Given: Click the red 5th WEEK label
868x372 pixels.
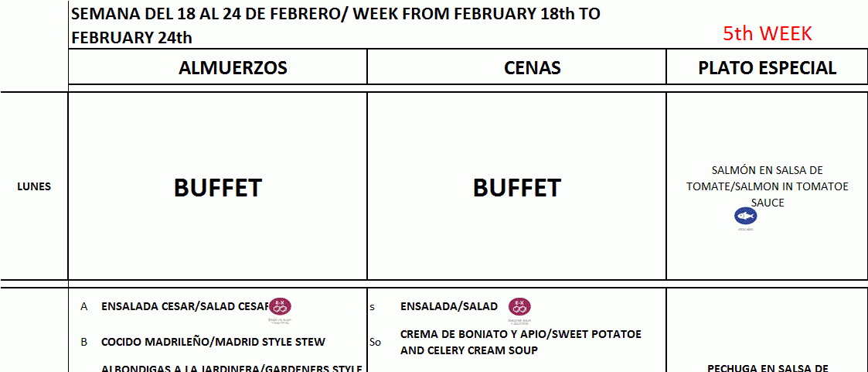Looking at the screenshot, I should point(768,33).
